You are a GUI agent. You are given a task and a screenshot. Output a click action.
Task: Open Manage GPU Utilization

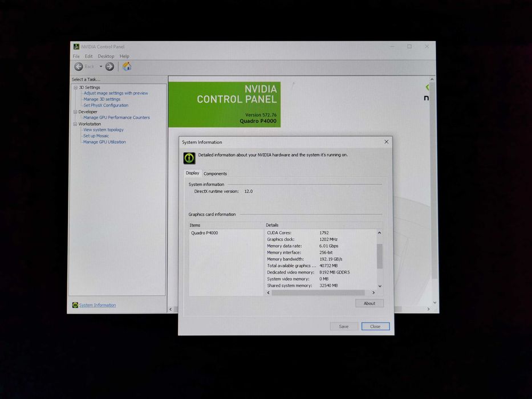coord(104,142)
